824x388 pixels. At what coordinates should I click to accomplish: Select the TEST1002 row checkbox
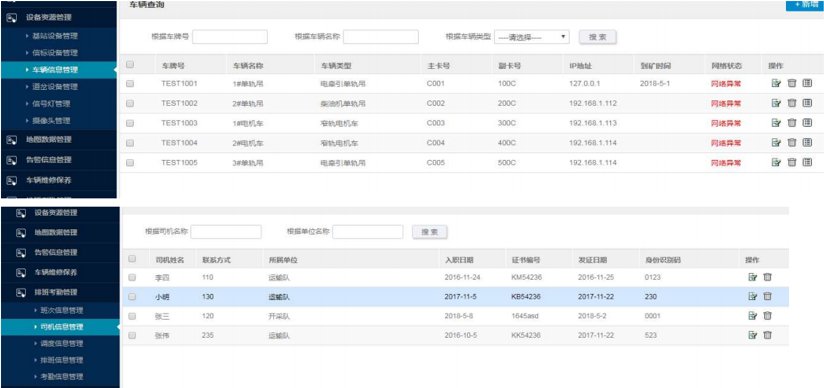point(130,104)
